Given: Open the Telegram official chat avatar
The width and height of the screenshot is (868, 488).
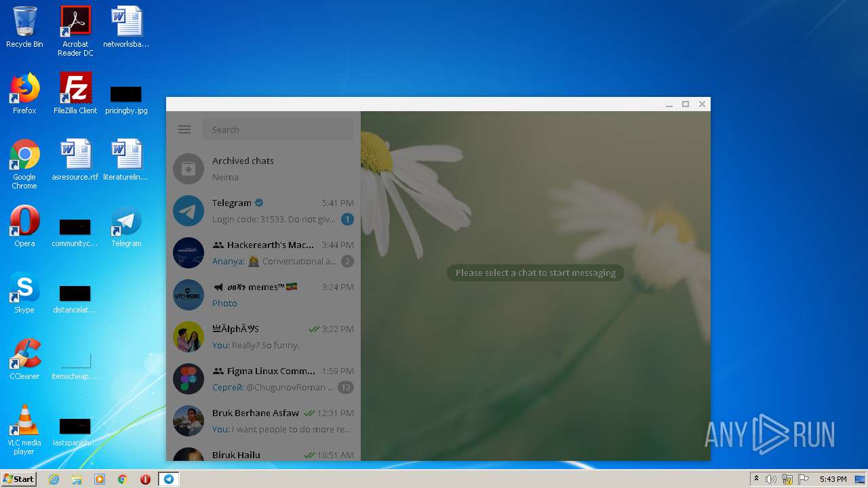Looking at the screenshot, I should pos(189,211).
